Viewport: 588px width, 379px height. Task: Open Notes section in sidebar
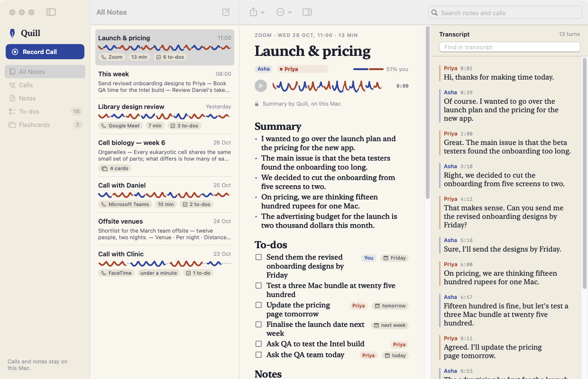click(45, 98)
